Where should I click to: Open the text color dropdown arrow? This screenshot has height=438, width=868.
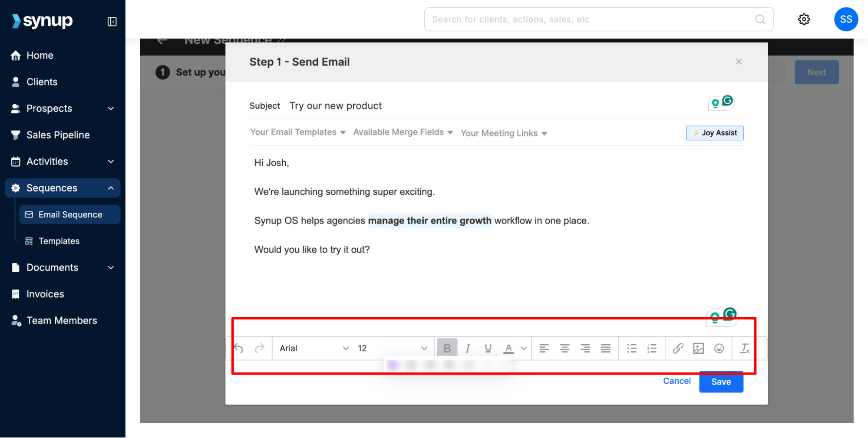coord(524,348)
